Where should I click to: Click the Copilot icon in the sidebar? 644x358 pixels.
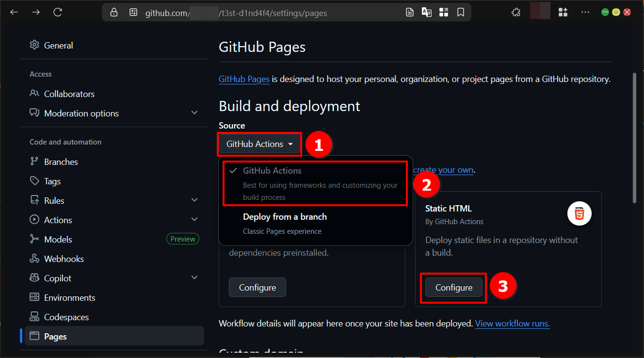34,278
